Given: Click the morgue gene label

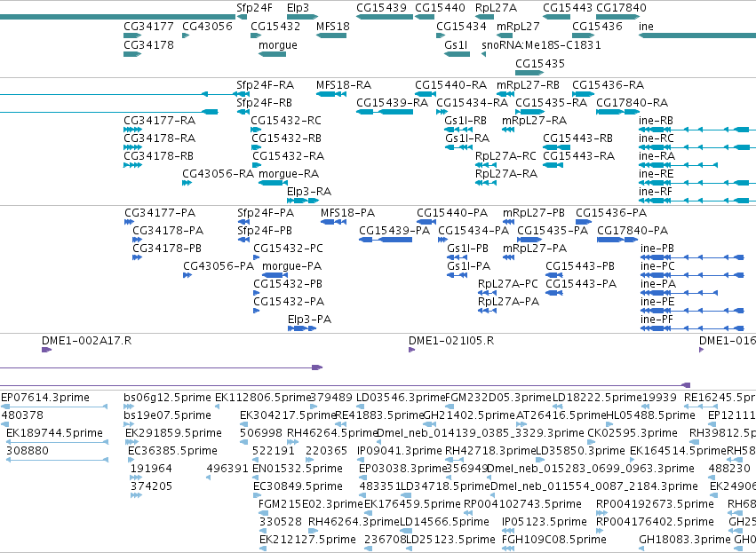Looking at the screenshot, I should tap(278, 44).
